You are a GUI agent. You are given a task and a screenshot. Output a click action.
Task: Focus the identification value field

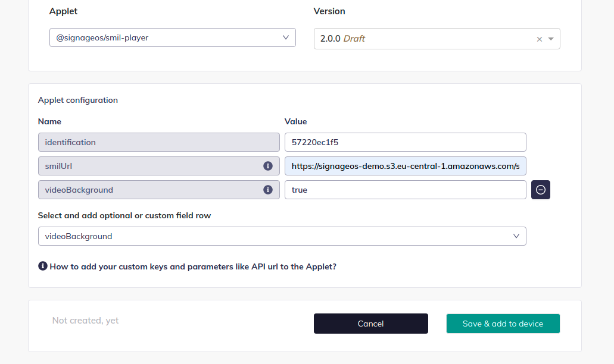point(405,142)
